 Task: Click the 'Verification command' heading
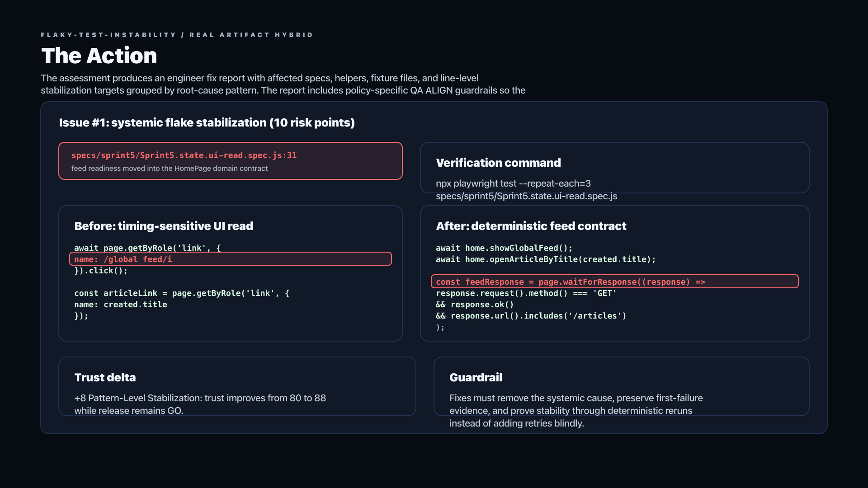click(498, 163)
